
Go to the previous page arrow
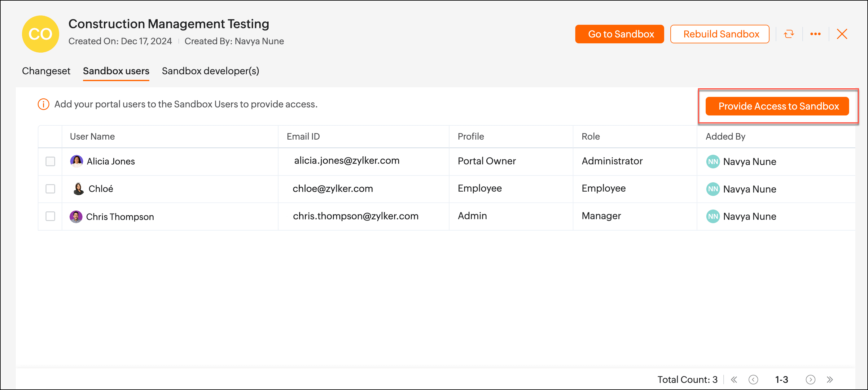pos(753,379)
